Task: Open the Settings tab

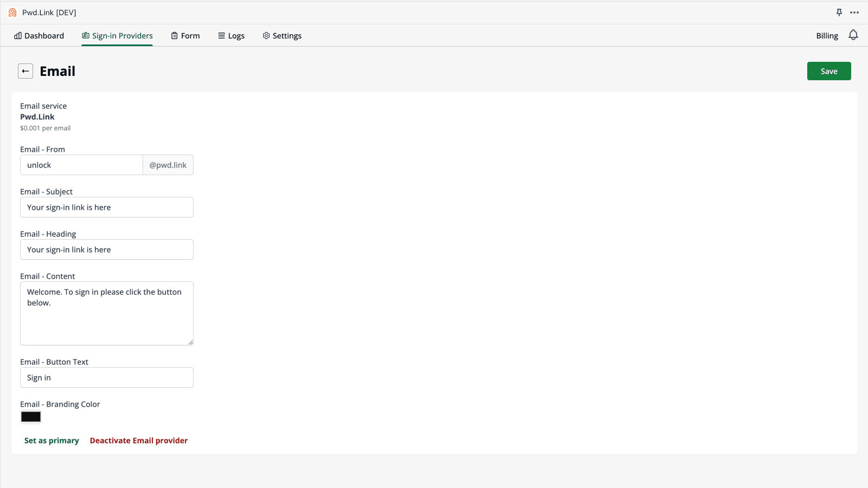Action: coord(282,36)
